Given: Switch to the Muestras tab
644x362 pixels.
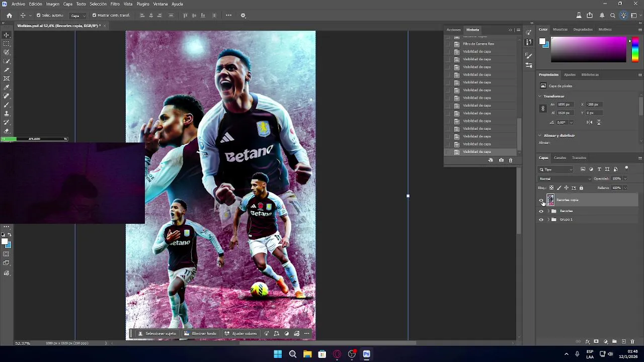Looking at the screenshot, I should [x=560, y=30].
